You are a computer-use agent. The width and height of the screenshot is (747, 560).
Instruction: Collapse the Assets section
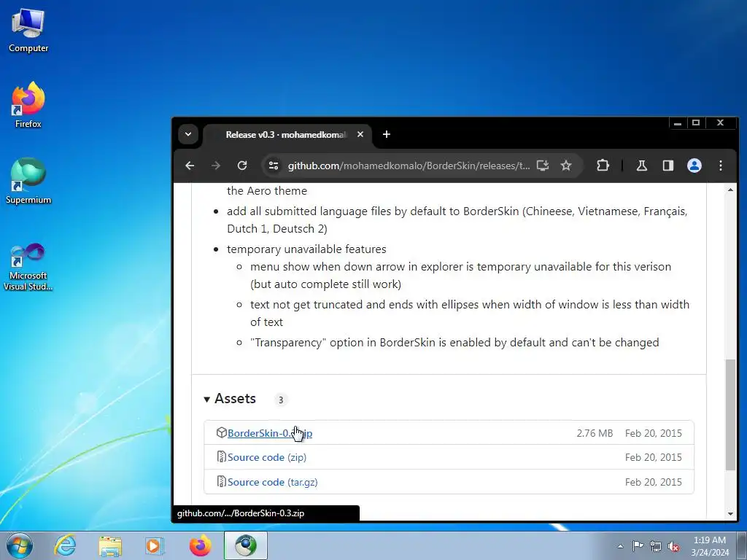click(230, 399)
